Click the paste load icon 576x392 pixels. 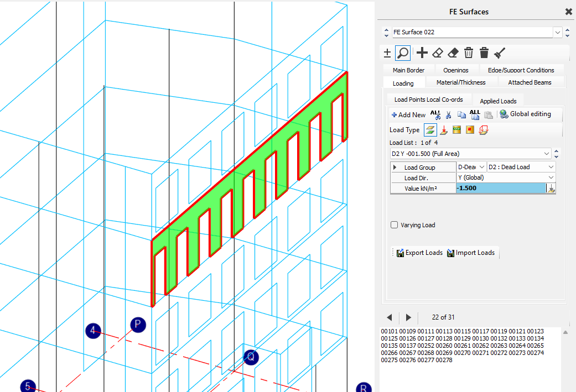[x=488, y=115]
